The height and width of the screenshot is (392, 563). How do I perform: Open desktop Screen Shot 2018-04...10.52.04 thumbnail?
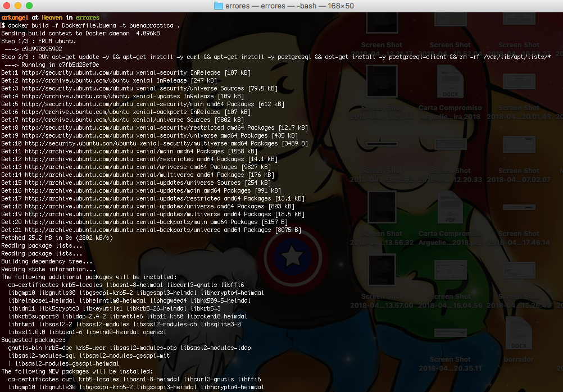click(x=450, y=19)
